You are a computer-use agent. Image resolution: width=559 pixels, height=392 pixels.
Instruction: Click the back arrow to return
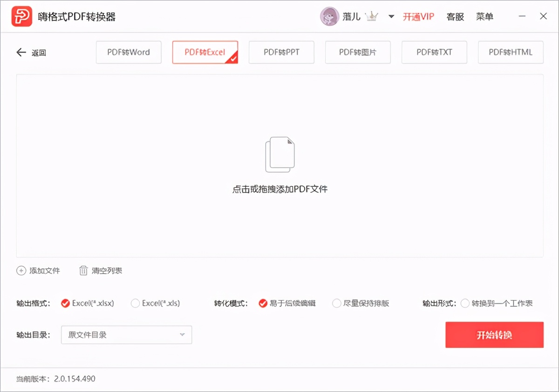pyautogui.click(x=21, y=52)
